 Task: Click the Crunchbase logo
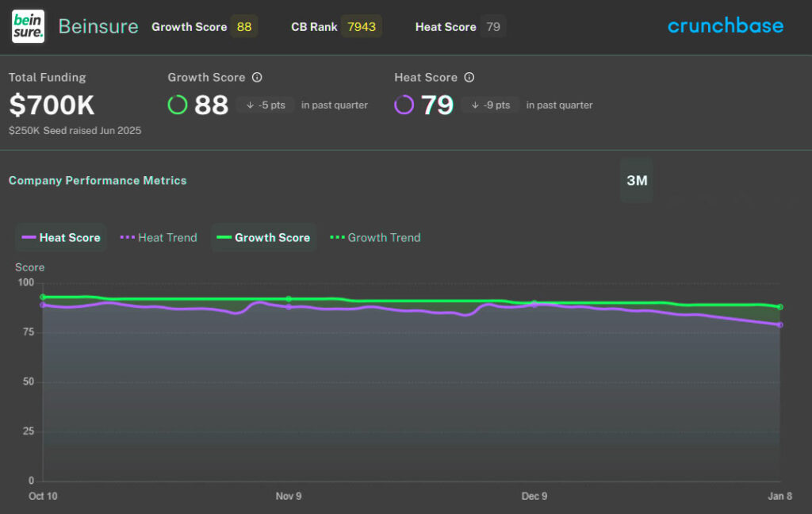coord(724,25)
